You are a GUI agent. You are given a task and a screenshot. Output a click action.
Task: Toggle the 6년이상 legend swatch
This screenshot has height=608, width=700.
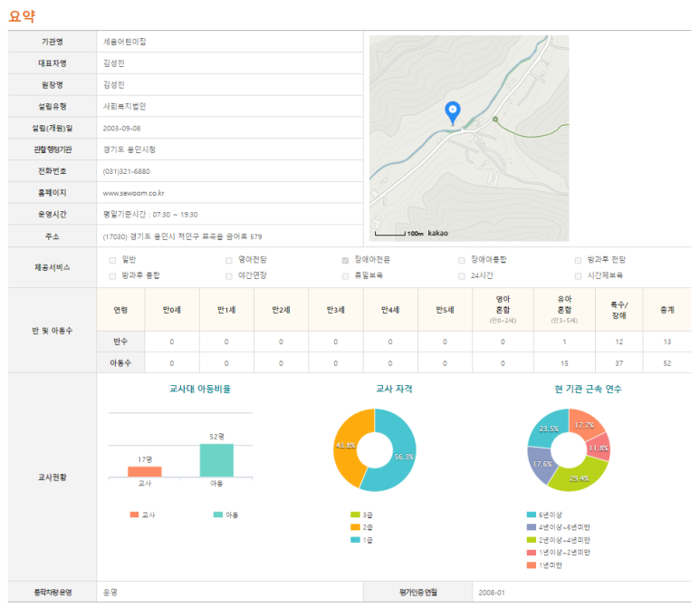coord(532,515)
